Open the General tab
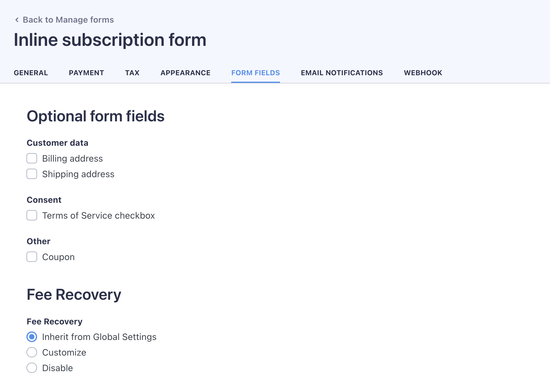Screen dimensions: 550x392 tap(31, 73)
